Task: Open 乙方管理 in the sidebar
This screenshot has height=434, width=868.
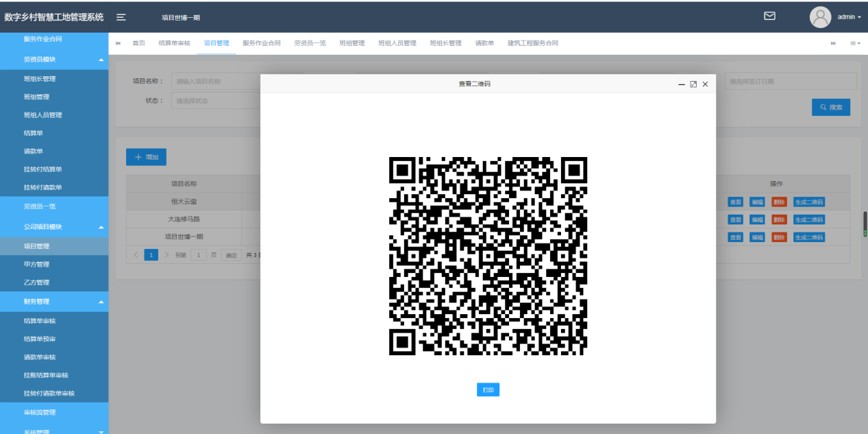Action: pos(54,282)
